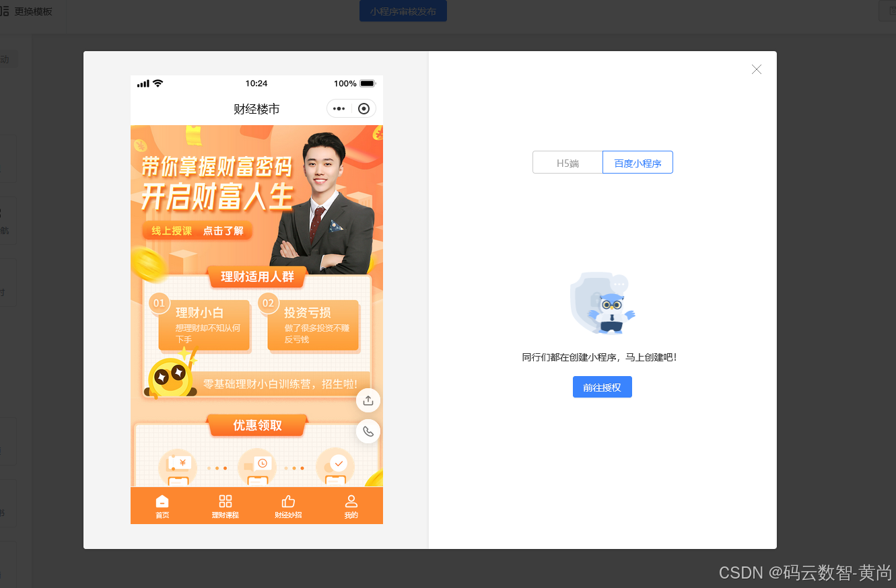Image resolution: width=896 pixels, height=588 pixels.
Task: Click the 小程序审核发布 button behind dialog
Action: pyautogui.click(x=403, y=11)
